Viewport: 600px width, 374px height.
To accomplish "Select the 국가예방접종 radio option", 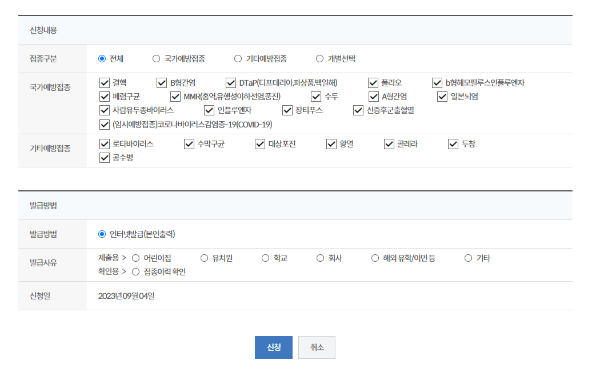I will [156, 59].
